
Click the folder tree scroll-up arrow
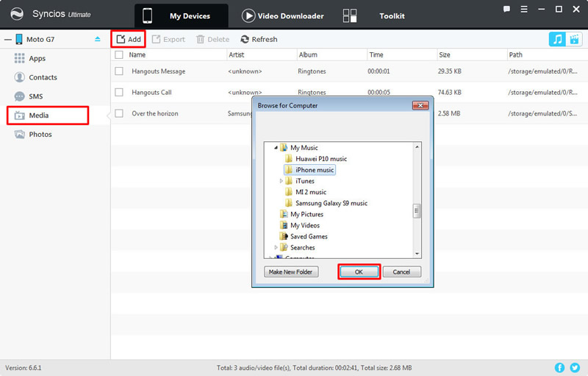(x=417, y=146)
